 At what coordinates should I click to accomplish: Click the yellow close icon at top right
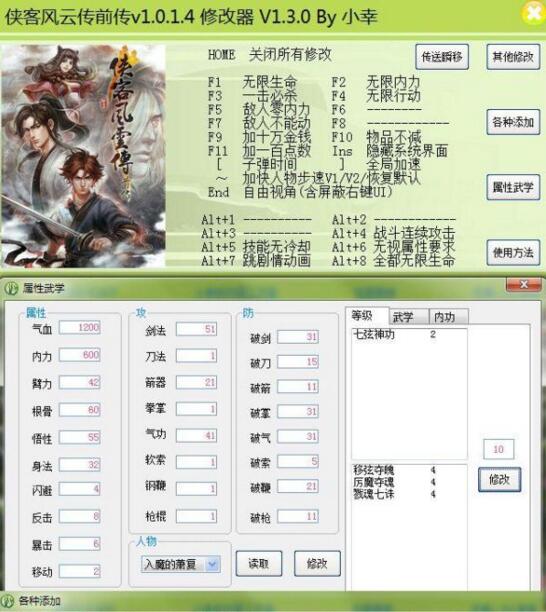tap(534, 13)
